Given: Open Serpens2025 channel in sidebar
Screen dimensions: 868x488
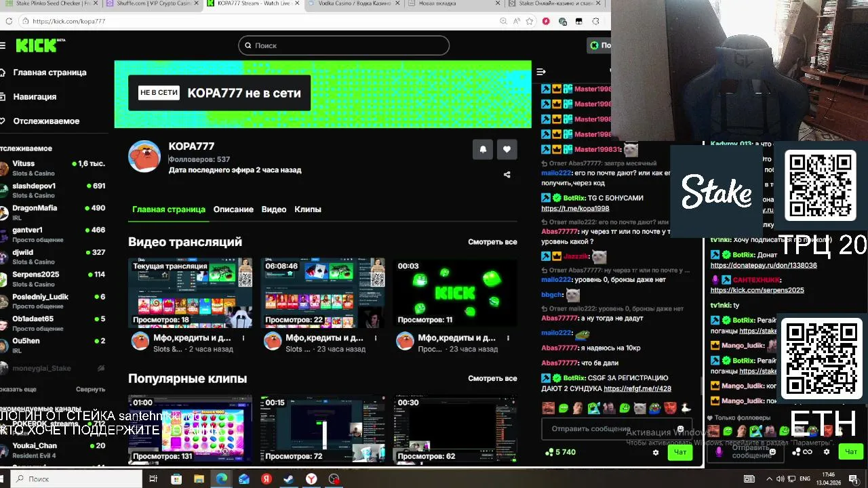Looking at the screenshot, I should tap(53, 279).
